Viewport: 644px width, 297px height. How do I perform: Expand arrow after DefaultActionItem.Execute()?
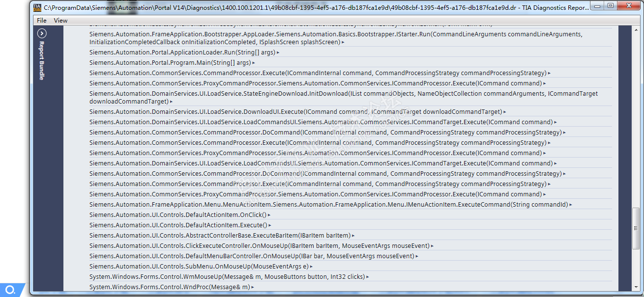(x=270, y=225)
